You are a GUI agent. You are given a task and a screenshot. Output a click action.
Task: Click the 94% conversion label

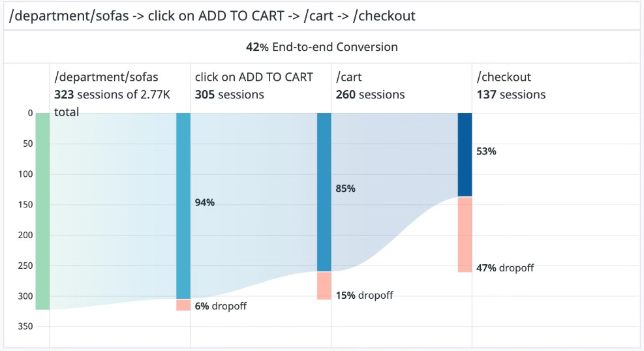(x=204, y=202)
